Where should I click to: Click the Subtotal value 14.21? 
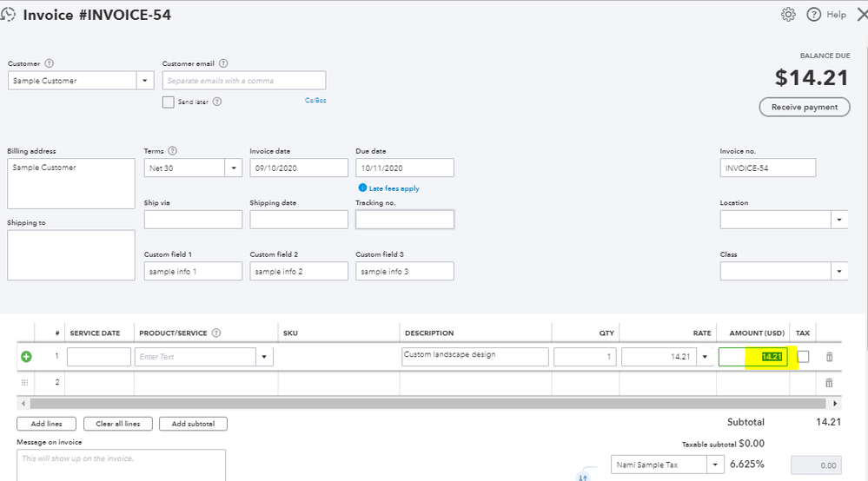[x=828, y=423]
